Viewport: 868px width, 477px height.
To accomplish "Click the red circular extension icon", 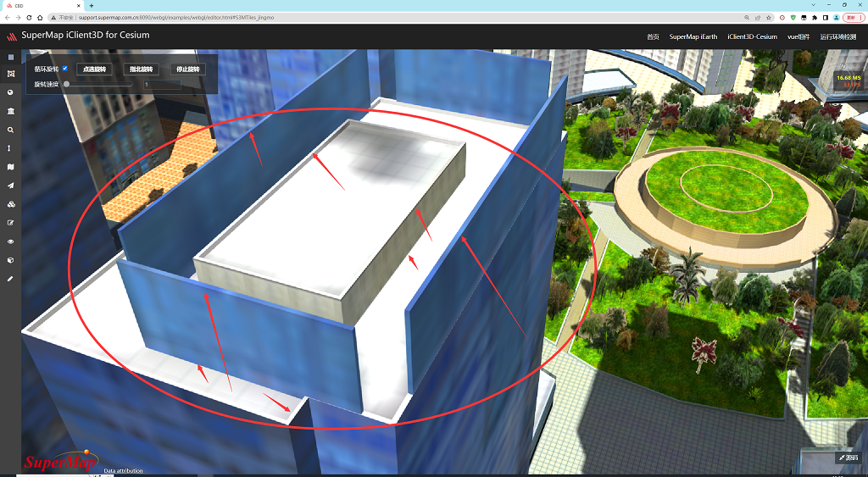I will click(x=782, y=18).
